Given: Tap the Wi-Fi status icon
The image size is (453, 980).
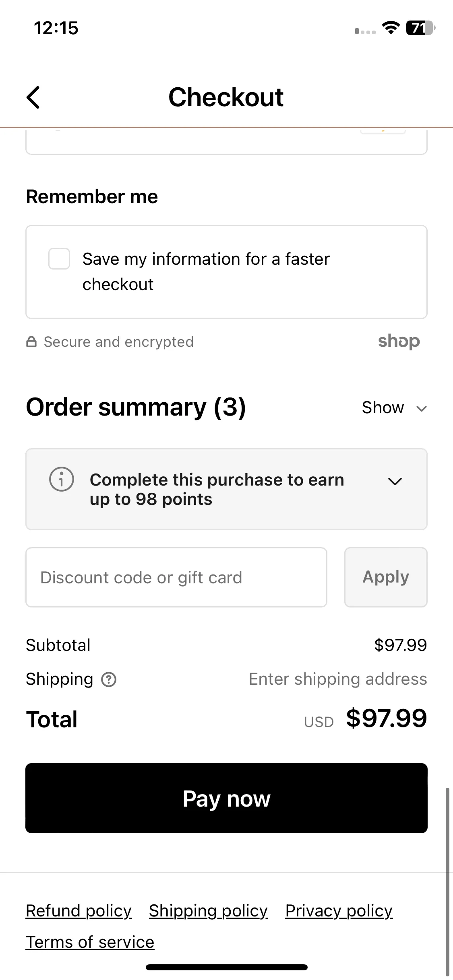Looking at the screenshot, I should [391, 28].
